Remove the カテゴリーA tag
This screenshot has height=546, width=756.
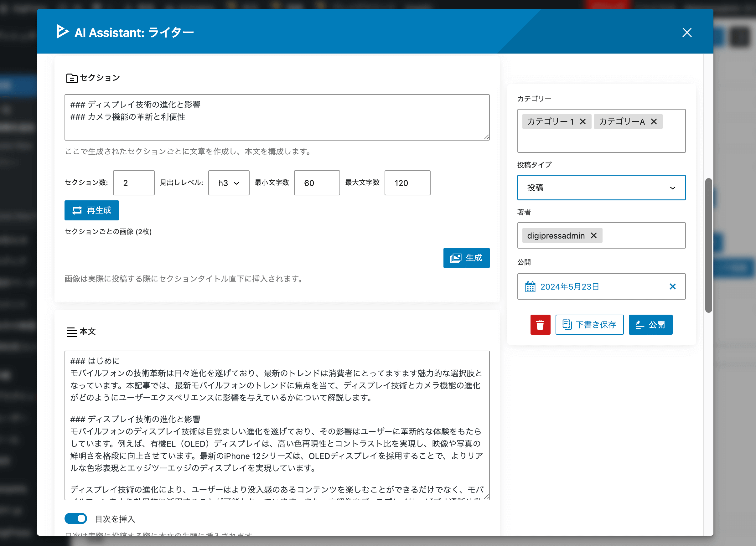click(654, 121)
